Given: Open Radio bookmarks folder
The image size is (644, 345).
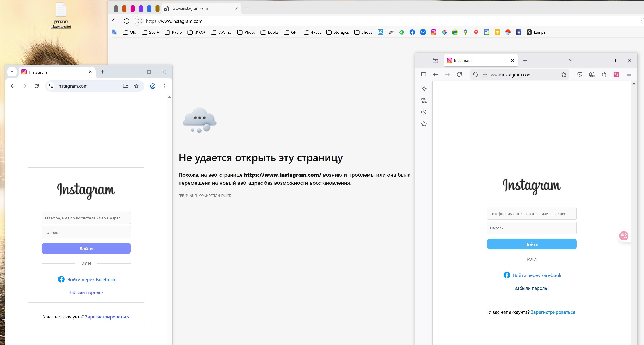Looking at the screenshot, I should coord(173,32).
